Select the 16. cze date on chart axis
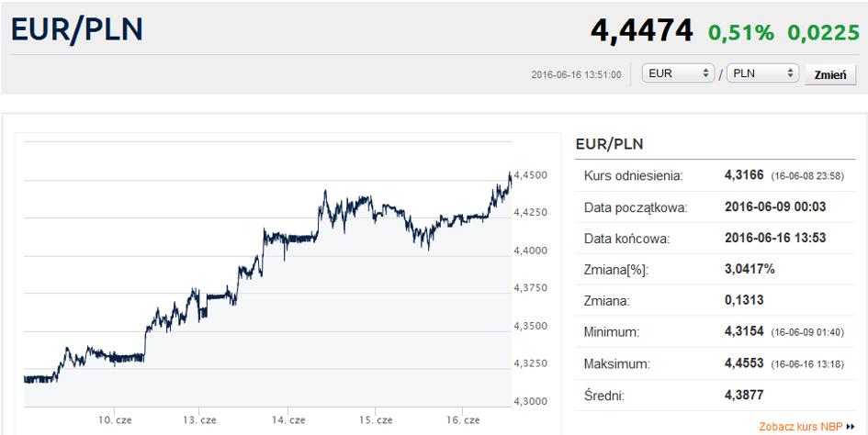The width and height of the screenshot is (868, 435). point(463,419)
